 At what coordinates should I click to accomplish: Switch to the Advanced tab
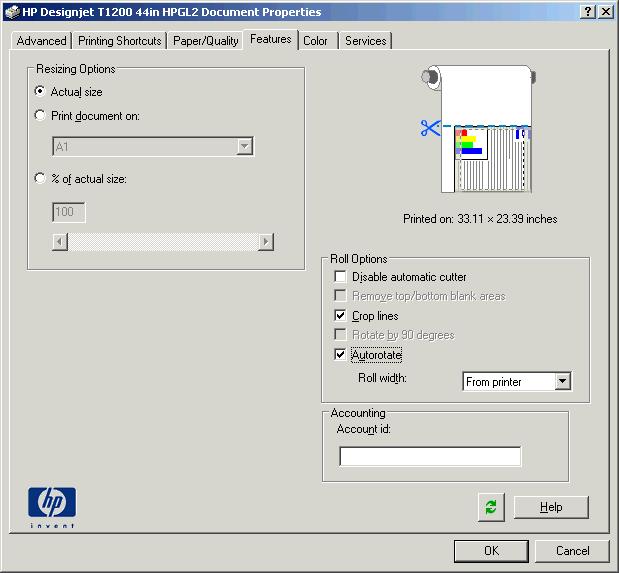coord(41,41)
